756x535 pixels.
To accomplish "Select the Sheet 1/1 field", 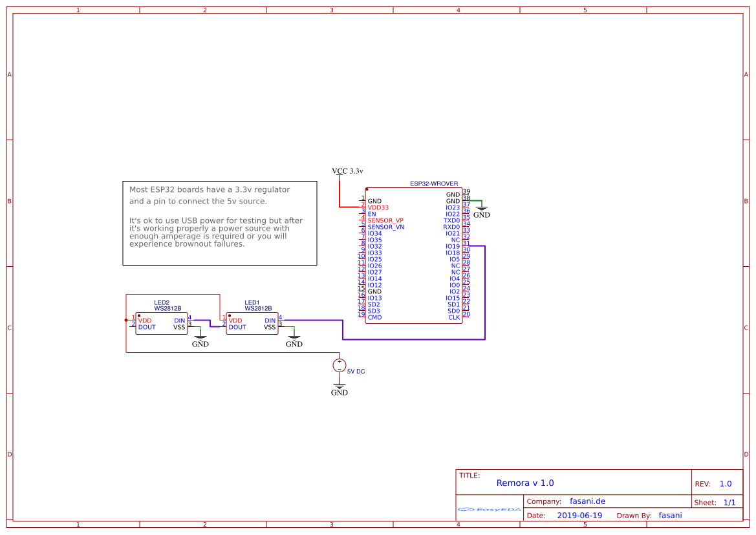I will (x=729, y=502).
